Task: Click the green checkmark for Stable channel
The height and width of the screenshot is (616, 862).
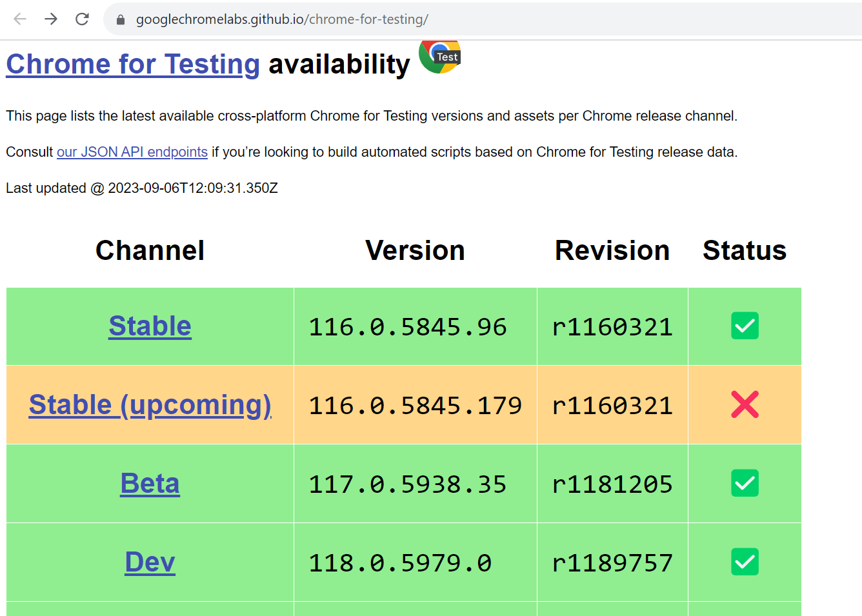Action: point(745,326)
